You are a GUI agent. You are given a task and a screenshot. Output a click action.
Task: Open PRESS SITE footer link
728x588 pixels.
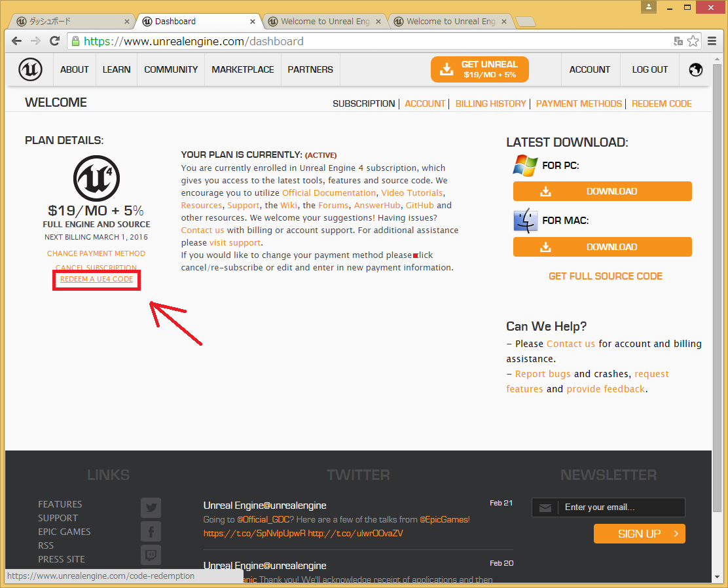coord(62,559)
